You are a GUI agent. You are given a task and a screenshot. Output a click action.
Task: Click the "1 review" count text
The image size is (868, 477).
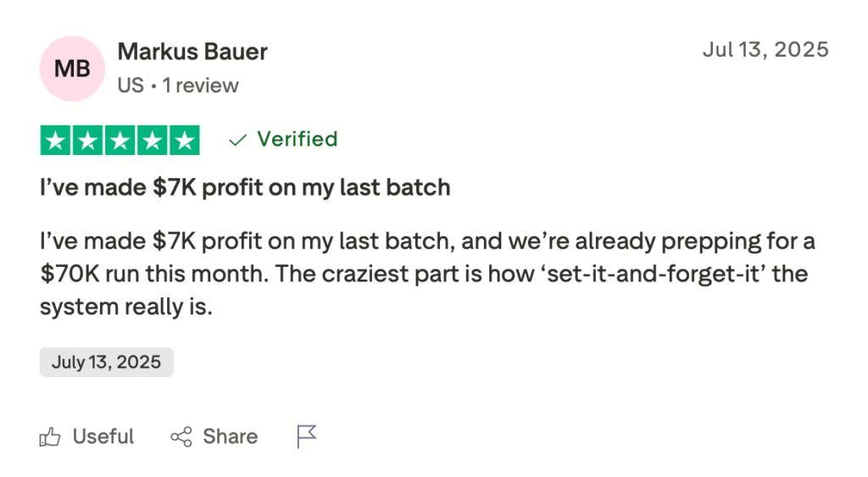click(201, 86)
